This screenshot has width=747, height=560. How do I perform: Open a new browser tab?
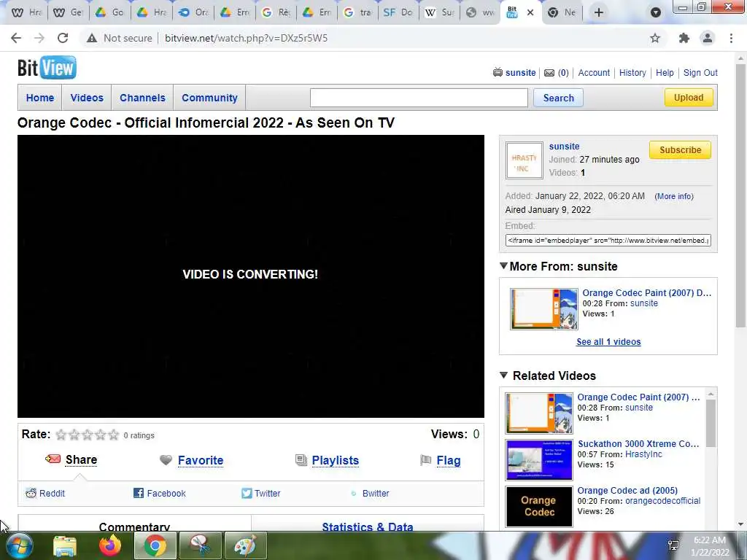point(599,12)
